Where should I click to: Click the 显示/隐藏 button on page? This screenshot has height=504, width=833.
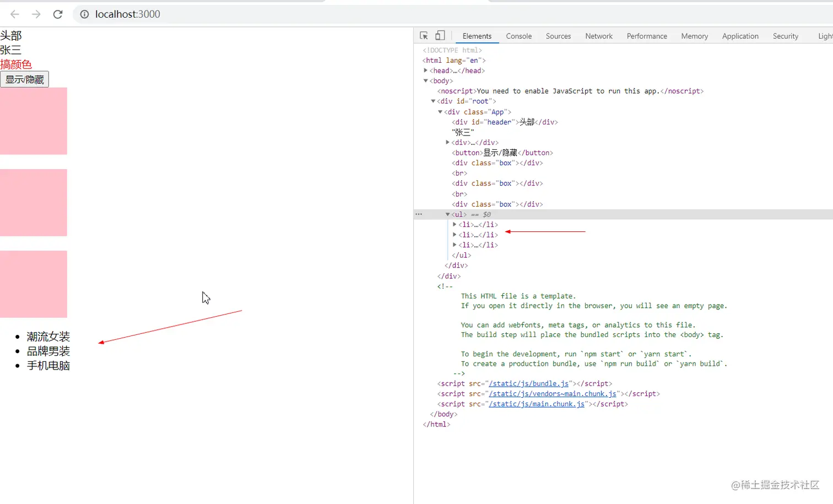[x=24, y=79]
